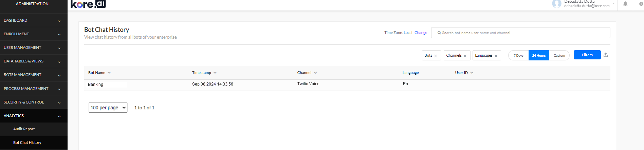Open the 100 per page dropdown
Image resolution: width=644 pixels, height=150 pixels.
(x=108, y=108)
